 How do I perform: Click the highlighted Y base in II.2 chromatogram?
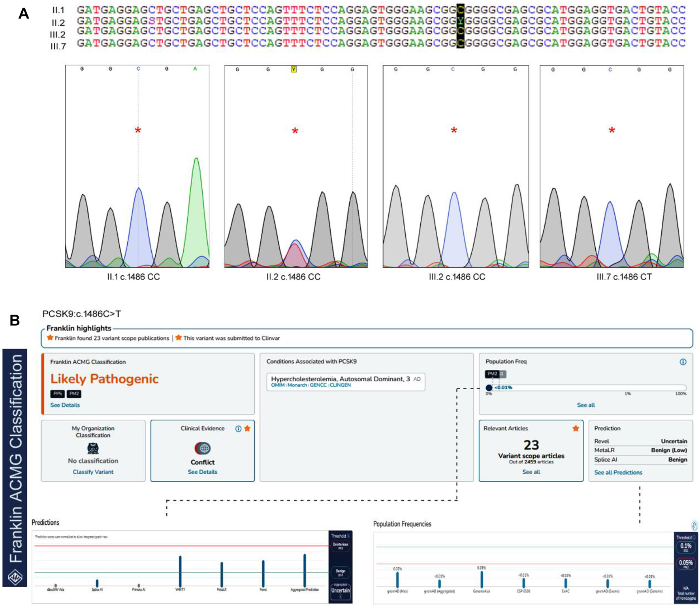tap(294, 69)
